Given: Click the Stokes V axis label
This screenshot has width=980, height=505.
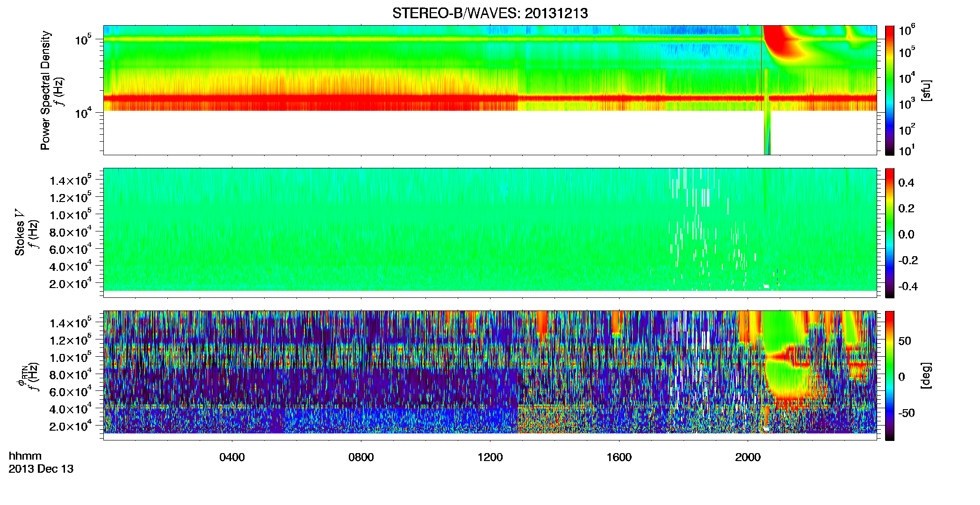Looking at the screenshot, I should [x=20, y=232].
